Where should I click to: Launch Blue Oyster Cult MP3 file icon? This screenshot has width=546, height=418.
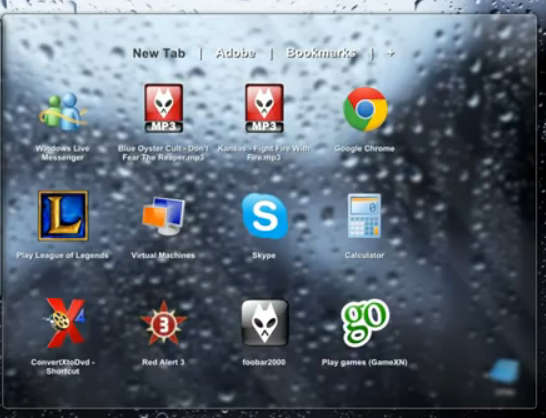pos(164,108)
